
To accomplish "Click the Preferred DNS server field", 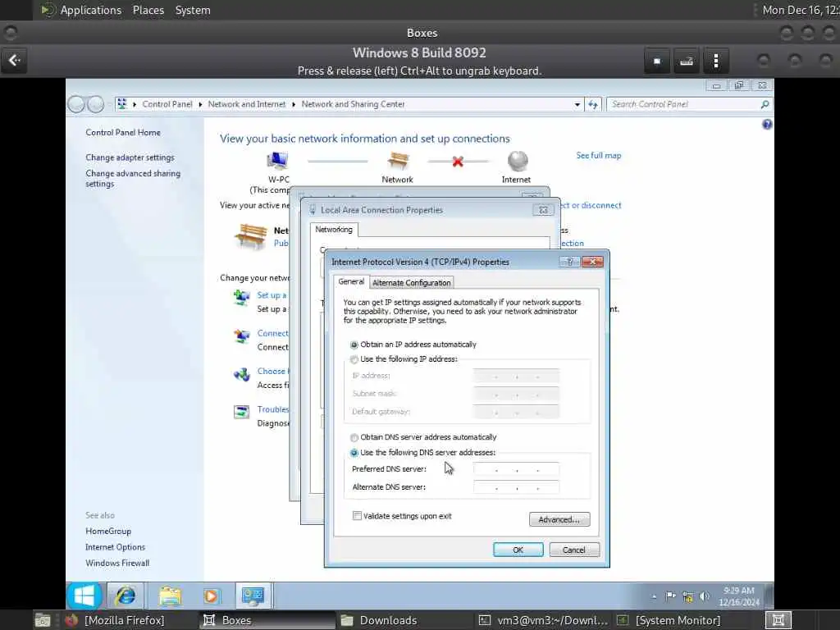I will pyautogui.click(x=517, y=469).
